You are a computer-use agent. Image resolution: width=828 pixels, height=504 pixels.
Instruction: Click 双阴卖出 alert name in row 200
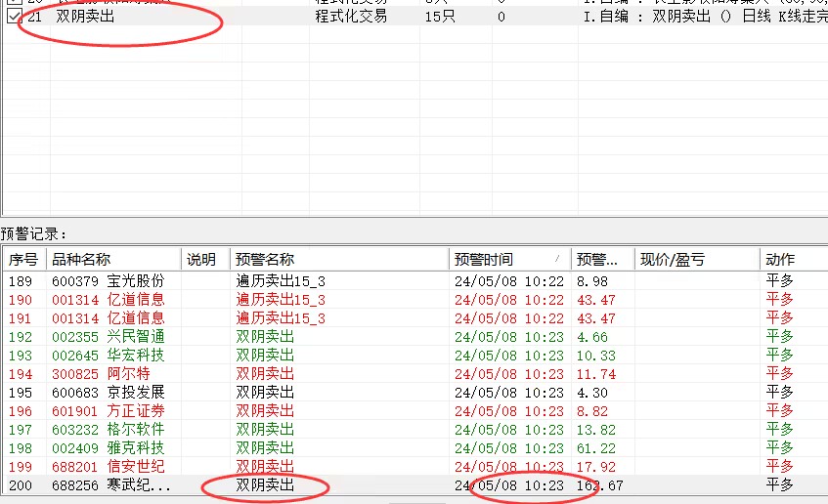tap(265, 485)
